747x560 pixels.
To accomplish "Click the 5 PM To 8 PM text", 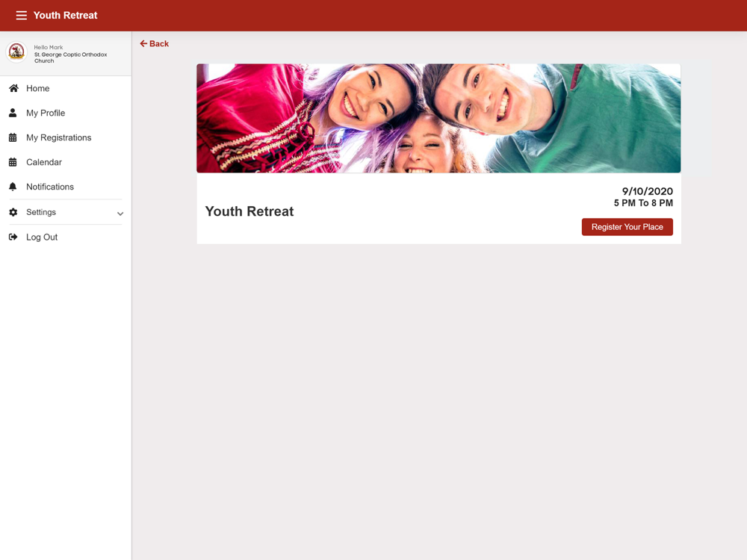I will pyautogui.click(x=643, y=203).
